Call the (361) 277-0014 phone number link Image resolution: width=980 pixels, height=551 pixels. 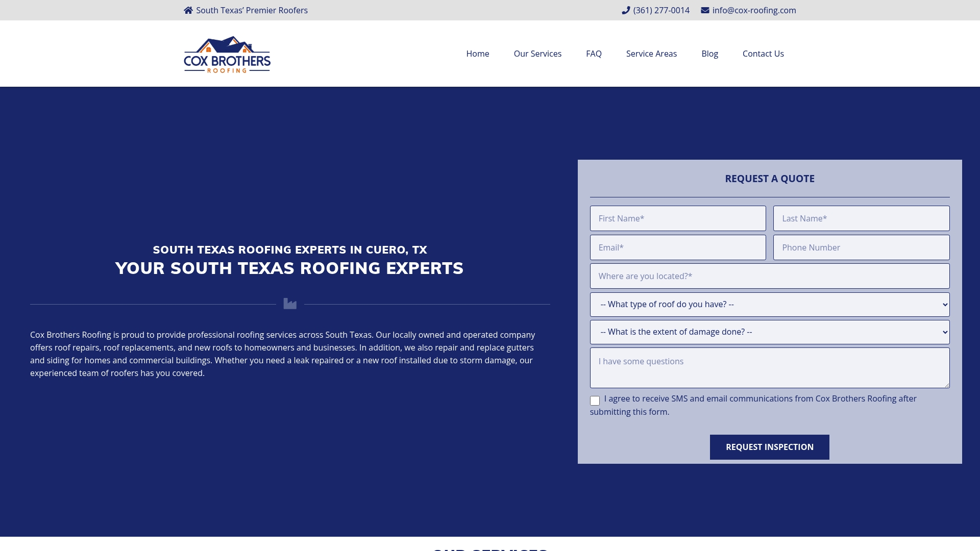point(661,10)
